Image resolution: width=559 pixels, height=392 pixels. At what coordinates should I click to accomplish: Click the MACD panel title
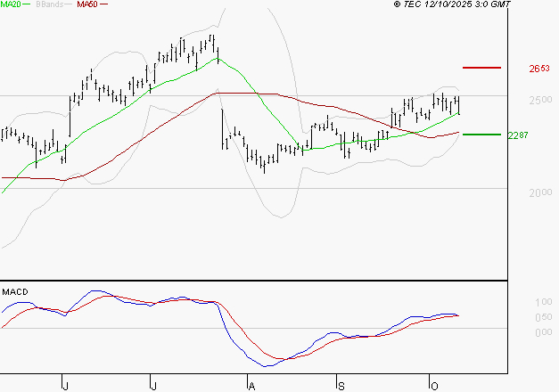pyautogui.click(x=14, y=291)
